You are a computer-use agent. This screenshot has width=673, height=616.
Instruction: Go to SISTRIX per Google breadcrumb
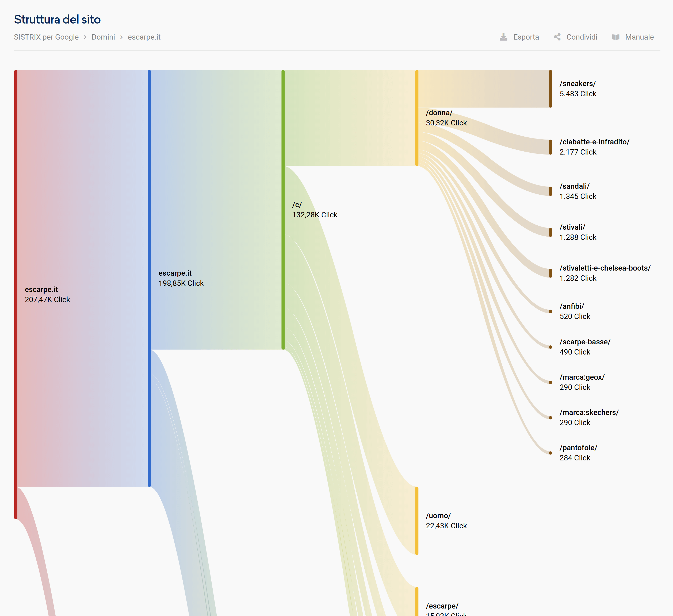pyautogui.click(x=46, y=37)
